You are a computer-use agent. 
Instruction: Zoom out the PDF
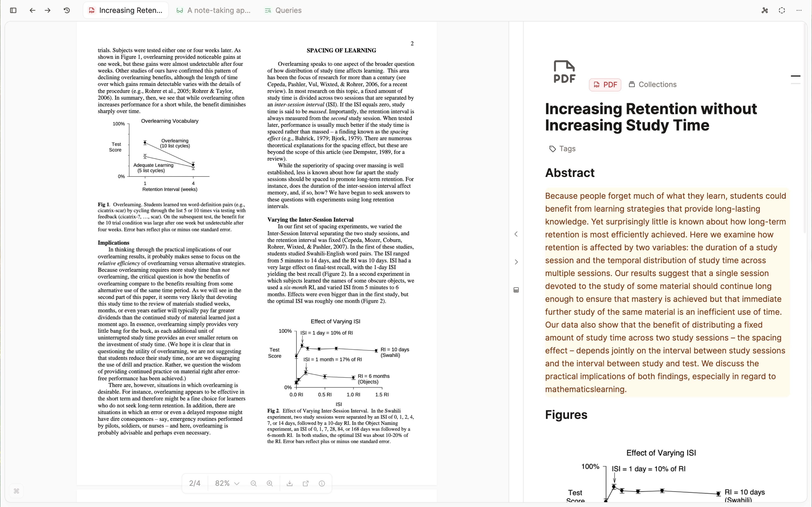(x=253, y=483)
